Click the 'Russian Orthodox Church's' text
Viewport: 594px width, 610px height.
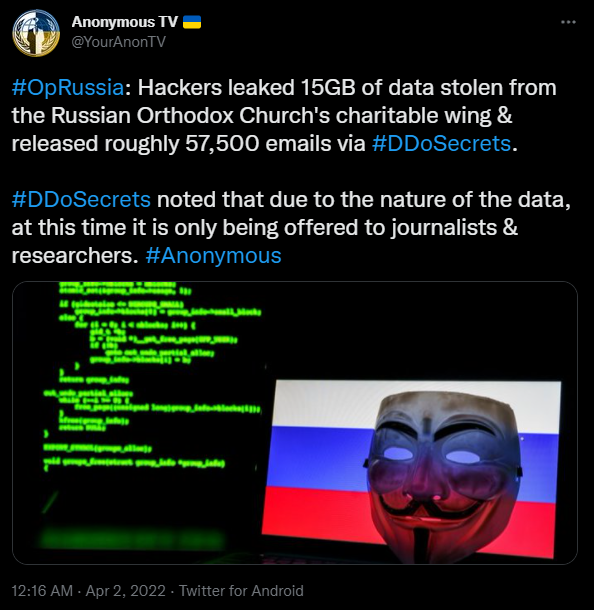pyautogui.click(x=191, y=116)
